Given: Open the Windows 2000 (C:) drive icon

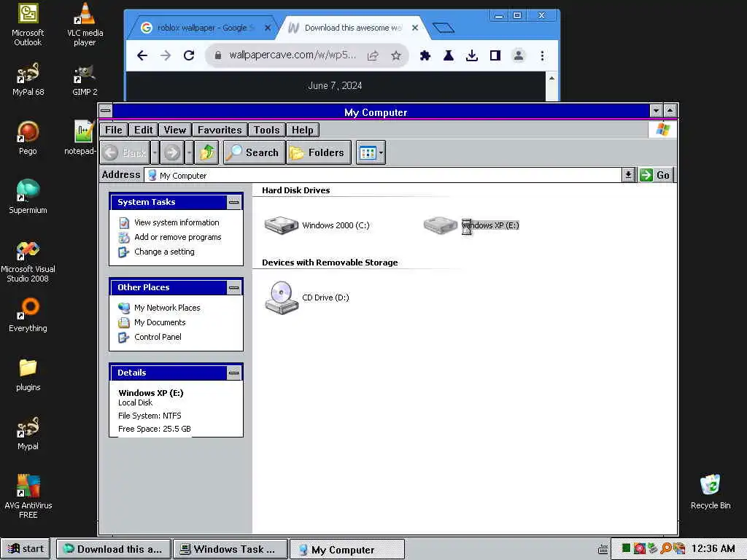Looking at the screenshot, I should point(282,225).
